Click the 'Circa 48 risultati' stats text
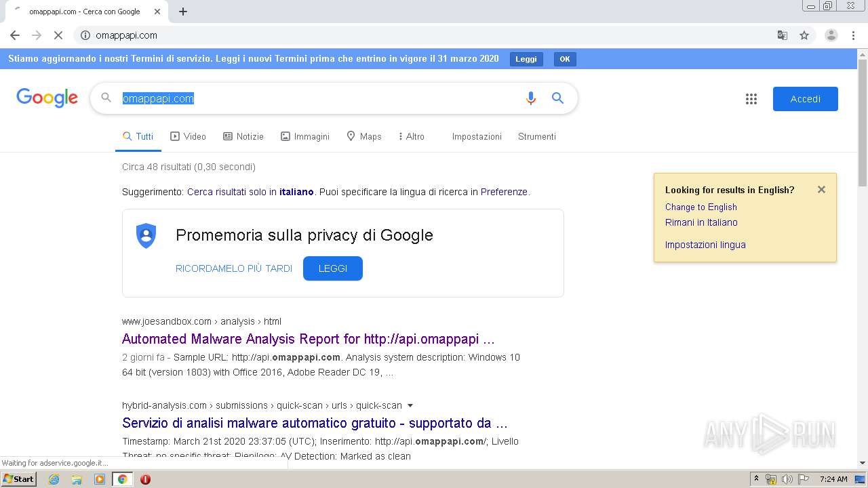 [x=189, y=167]
